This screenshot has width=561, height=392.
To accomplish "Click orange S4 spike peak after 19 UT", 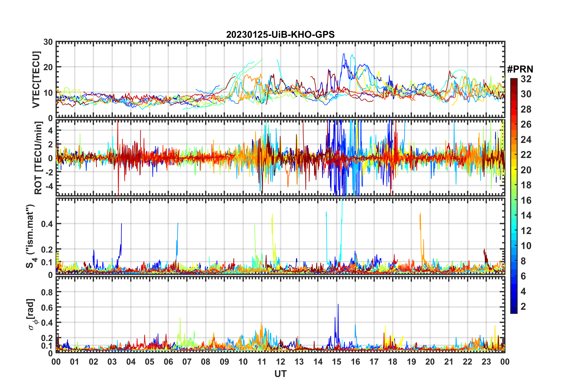I will pyautogui.click(x=420, y=213).
